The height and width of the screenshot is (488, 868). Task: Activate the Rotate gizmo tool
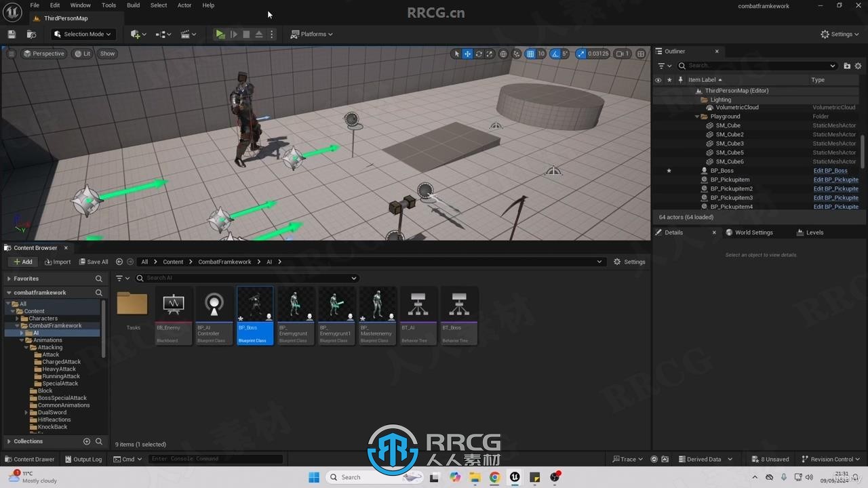[479, 54]
